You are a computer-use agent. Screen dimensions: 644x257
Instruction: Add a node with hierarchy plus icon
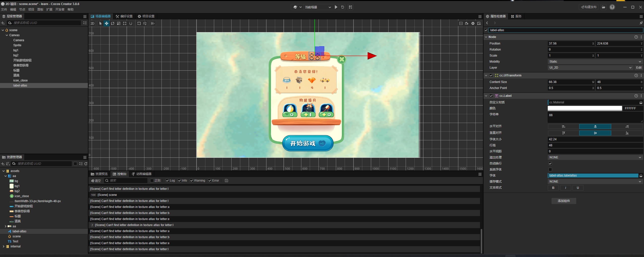[x=3, y=23]
